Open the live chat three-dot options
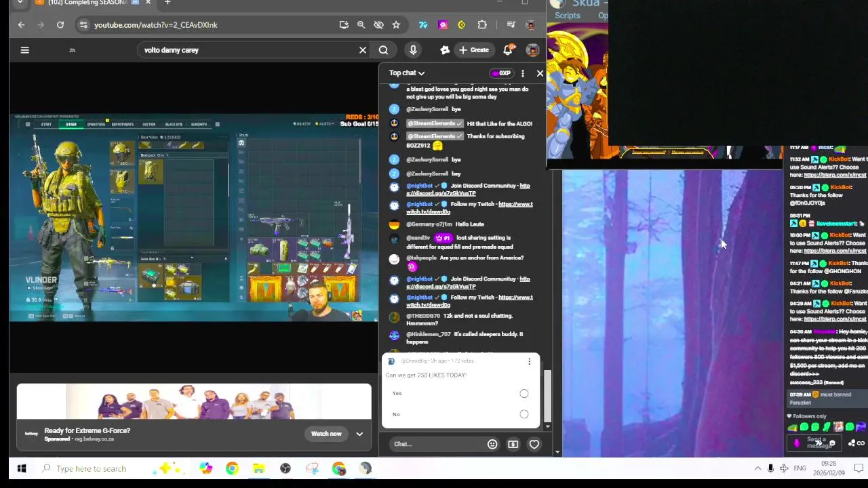The height and width of the screenshot is (488, 868). (x=522, y=73)
